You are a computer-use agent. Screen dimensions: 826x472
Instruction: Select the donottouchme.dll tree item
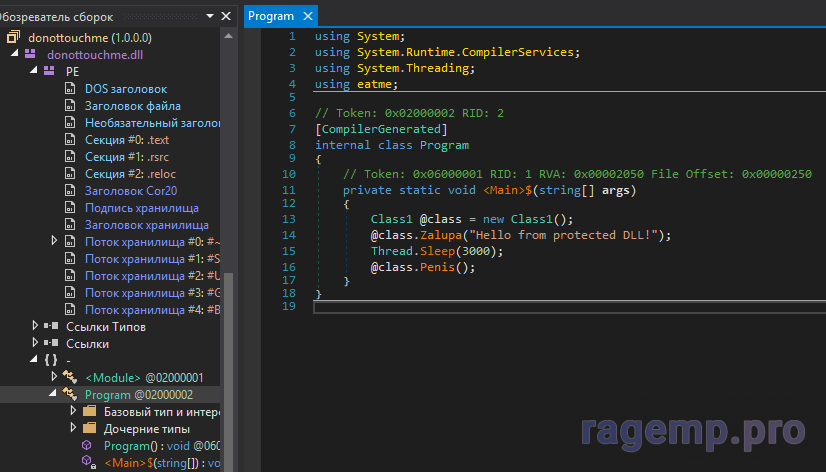(95, 54)
